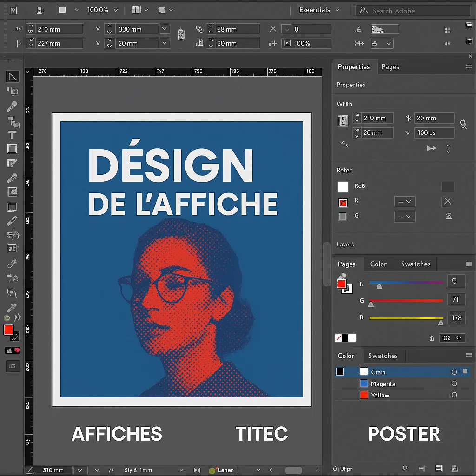Open the 300 mm field dropdown arrow

[164, 29]
